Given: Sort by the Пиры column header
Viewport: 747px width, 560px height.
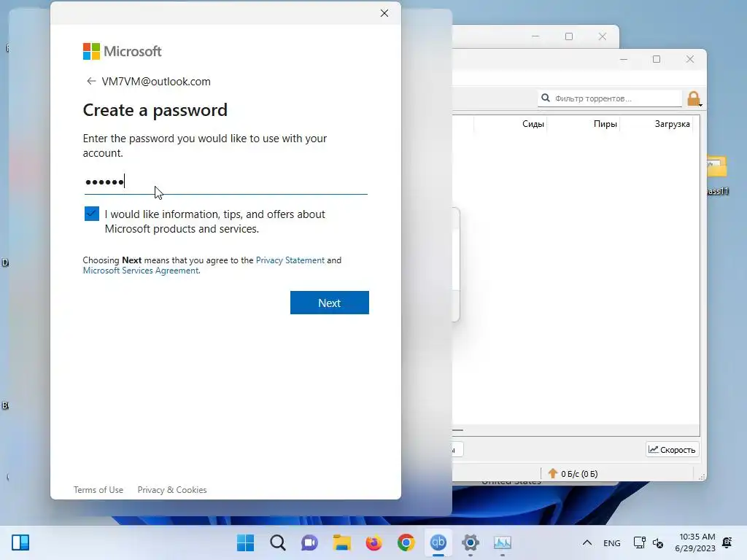Looking at the screenshot, I should tap(605, 124).
